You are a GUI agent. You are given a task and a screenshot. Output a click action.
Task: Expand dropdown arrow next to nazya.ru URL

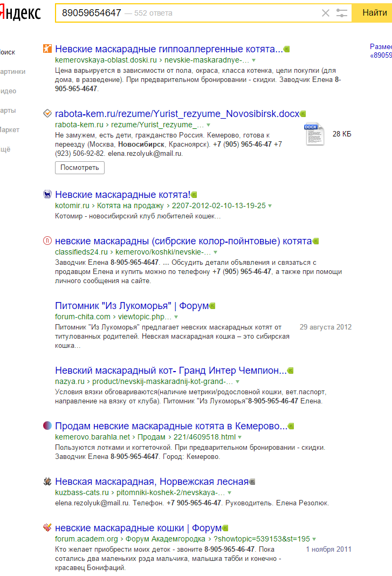pyautogui.click(x=237, y=382)
